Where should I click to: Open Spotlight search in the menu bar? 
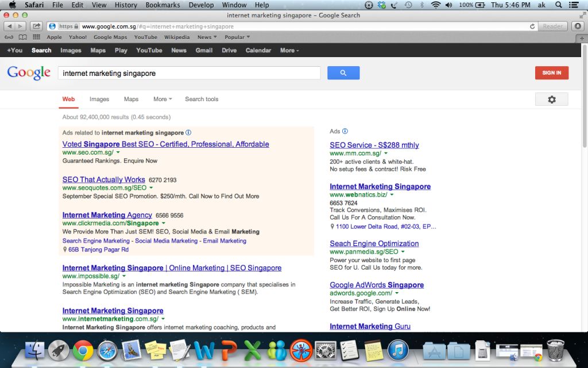[x=558, y=5]
